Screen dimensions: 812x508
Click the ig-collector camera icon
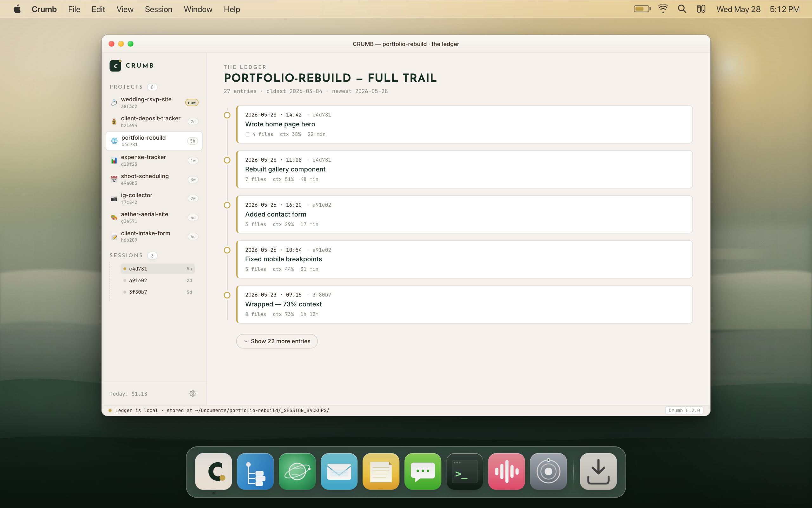pyautogui.click(x=114, y=198)
